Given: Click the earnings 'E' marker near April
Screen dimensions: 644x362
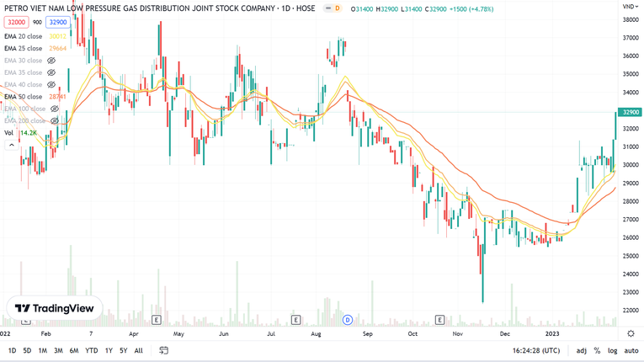Looking at the screenshot, I should point(156,320).
